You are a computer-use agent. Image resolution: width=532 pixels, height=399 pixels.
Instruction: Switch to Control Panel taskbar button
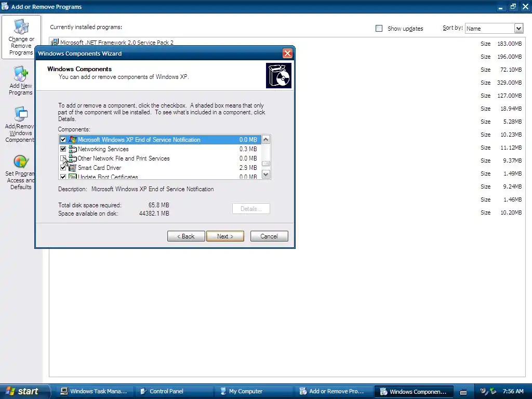[x=174, y=391]
